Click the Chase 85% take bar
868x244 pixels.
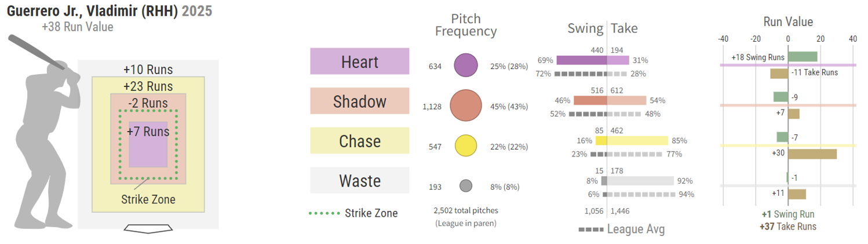[637, 140]
